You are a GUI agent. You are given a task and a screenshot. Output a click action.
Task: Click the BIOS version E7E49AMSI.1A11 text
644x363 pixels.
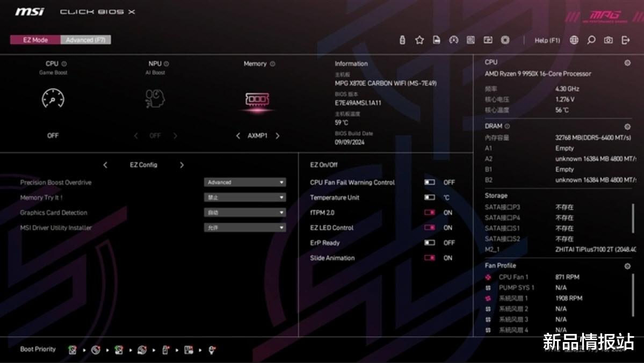[x=358, y=103]
